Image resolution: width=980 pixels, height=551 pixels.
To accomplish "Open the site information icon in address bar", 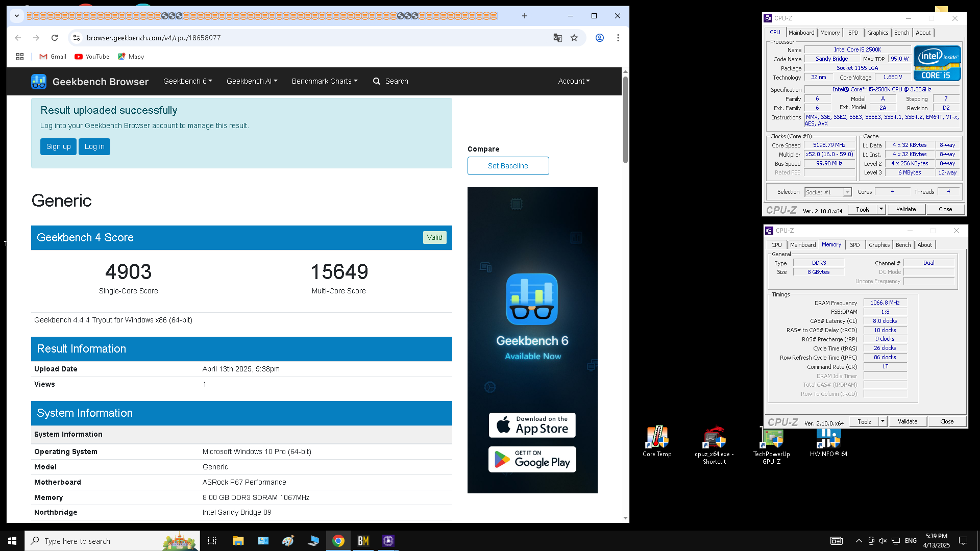I will [76, 38].
